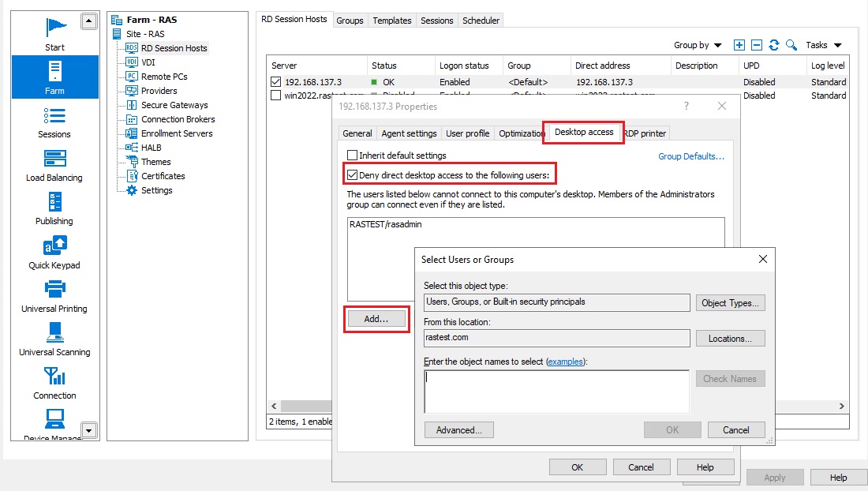
Task: Click the refresh toolbar icon
Action: (774, 46)
